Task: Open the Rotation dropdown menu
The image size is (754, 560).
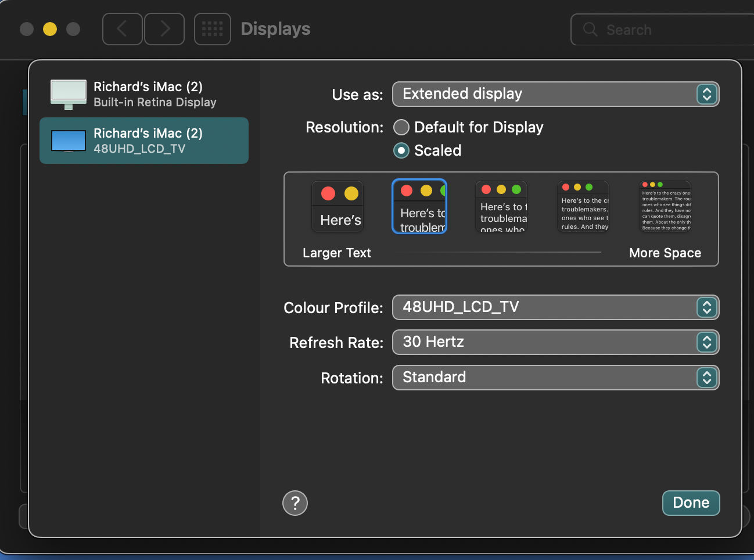Action: (555, 378)
